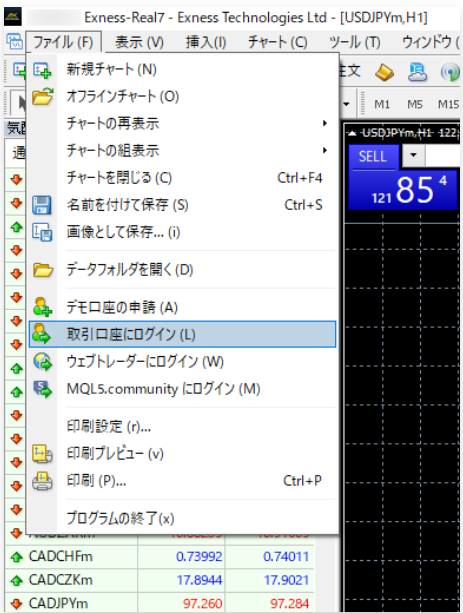Click CADCHFm ask price 0.74011
This screenshot has height=613, width=463.
(286, 556)
